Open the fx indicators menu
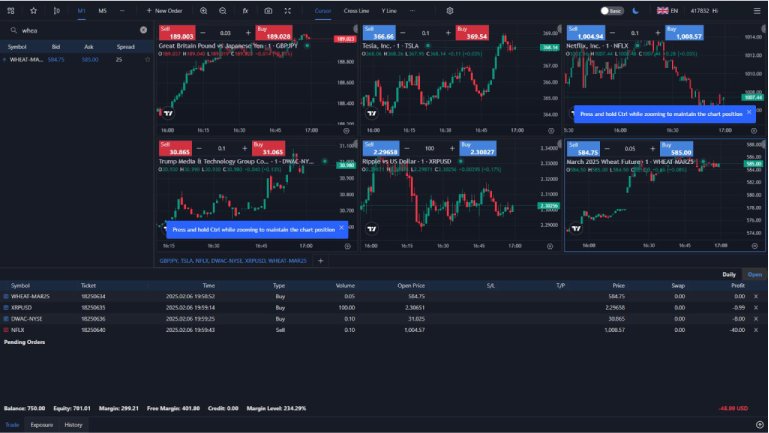This screenshot has height=433, width=769. (245, 11)
